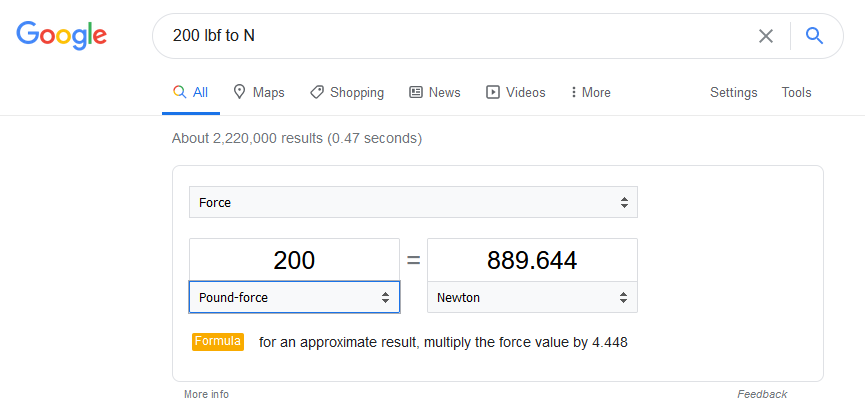Screen dimensions: 865x418
Task: Click the News newspaper icon
Action: (x=416, y=92)
